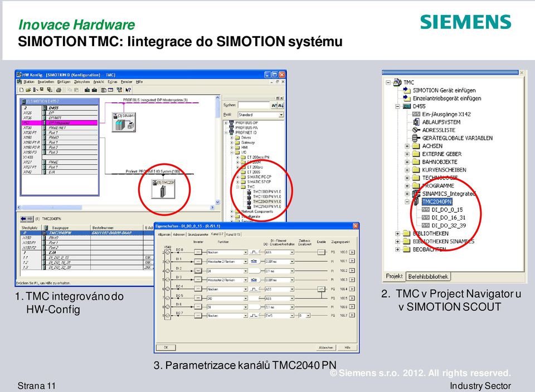Toggle the Inverter button for channel DI 1
Screen dimensions: 535x392
tap(198, 262)
